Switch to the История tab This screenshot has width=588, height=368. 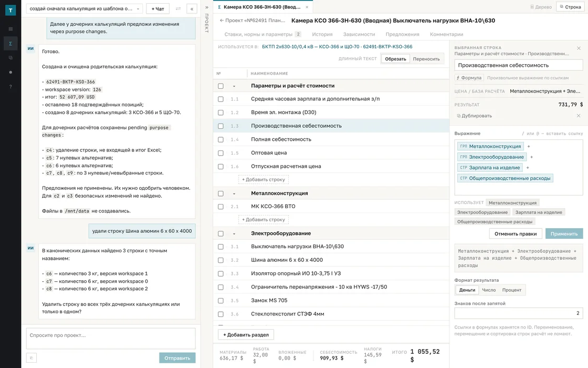pyautogui.click(x=322, y=34)
